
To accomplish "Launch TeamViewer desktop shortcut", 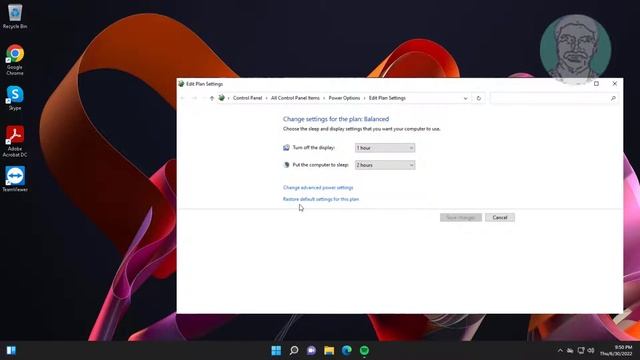I will point(15,179).
